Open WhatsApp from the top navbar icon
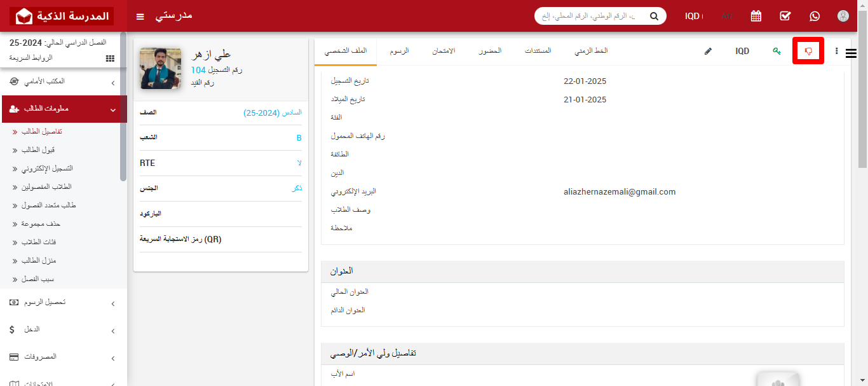This screenshot has width=868, height=386. (x=814, y=15)
